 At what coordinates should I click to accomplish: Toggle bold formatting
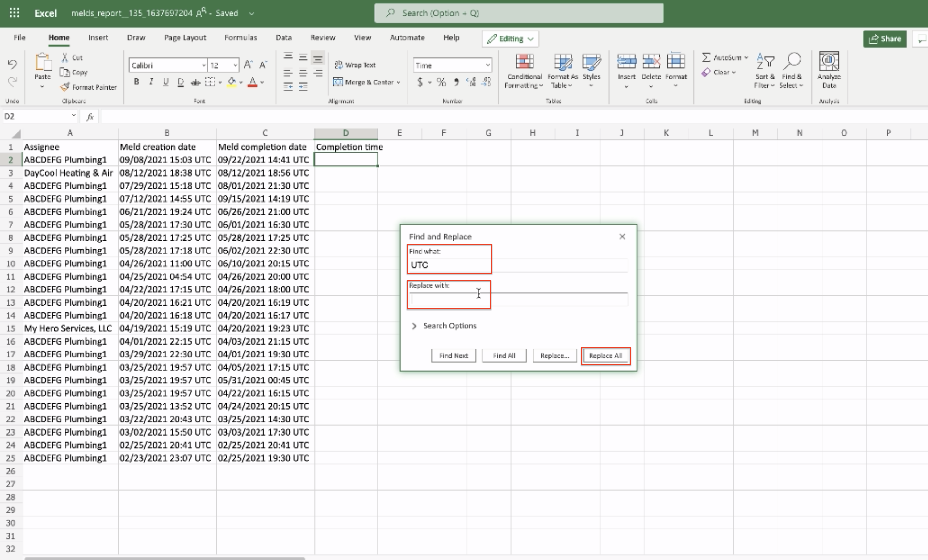click(x=136, y=82)
